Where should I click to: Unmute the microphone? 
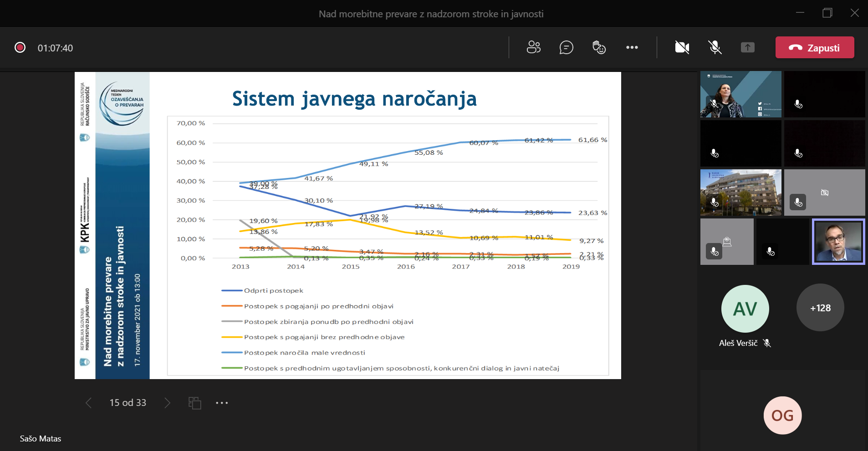coord(715,47)
